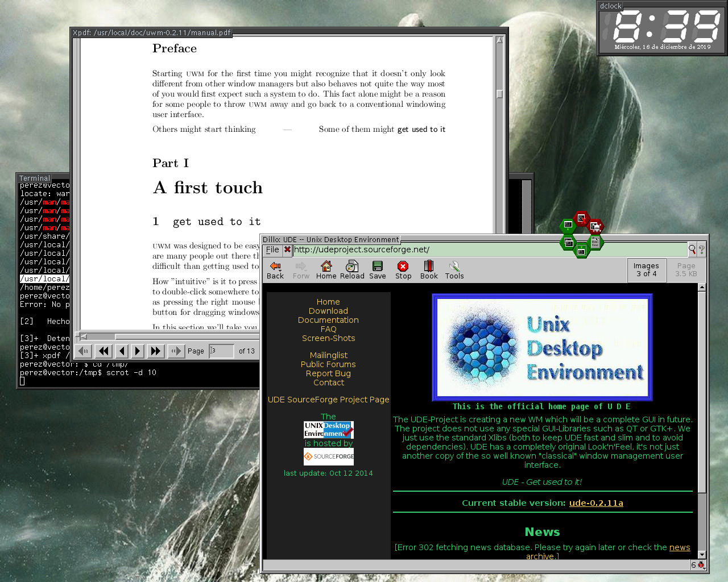Open the FAQ link

(328, 329)
